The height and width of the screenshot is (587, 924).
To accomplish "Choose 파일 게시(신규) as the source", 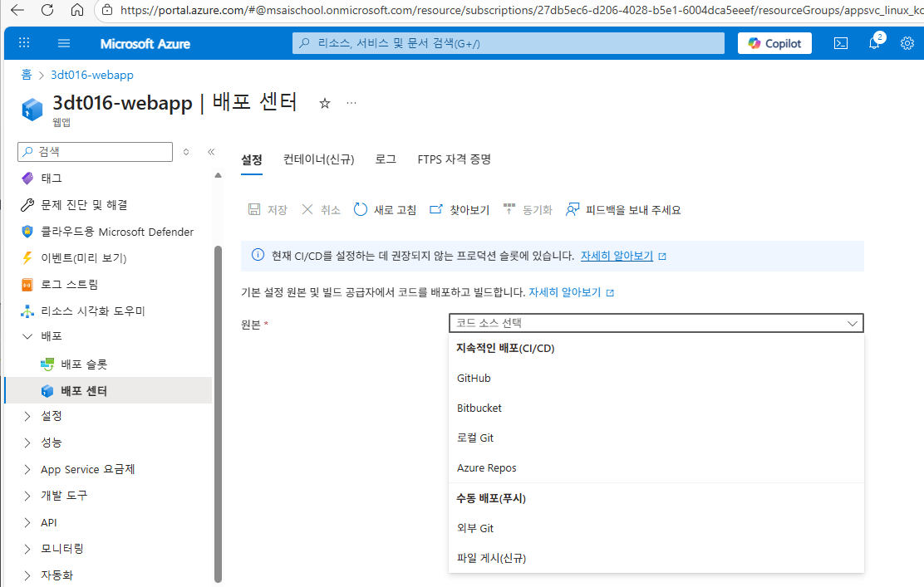I will click(x=656, y=558).
